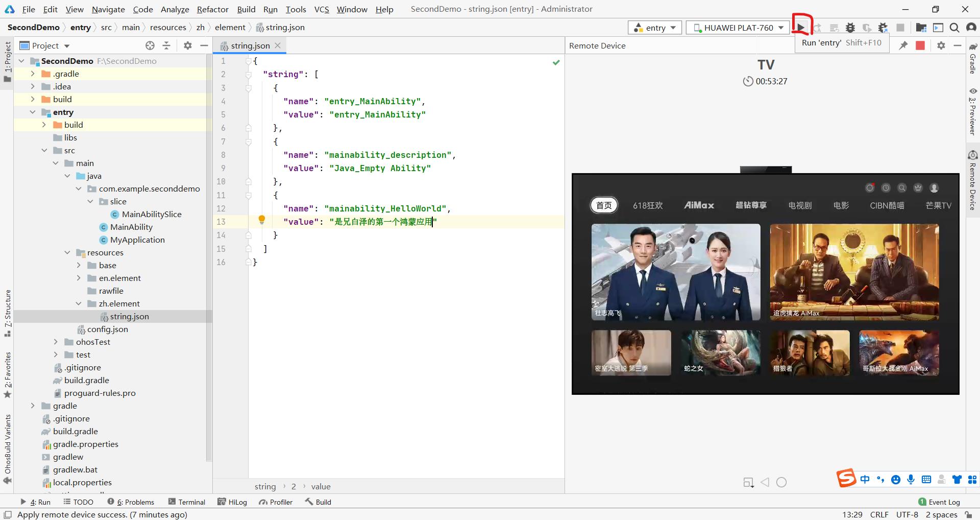Click the green inspection checkmark in editor
This screenshot has width=980, height=520.
[556, 62]
